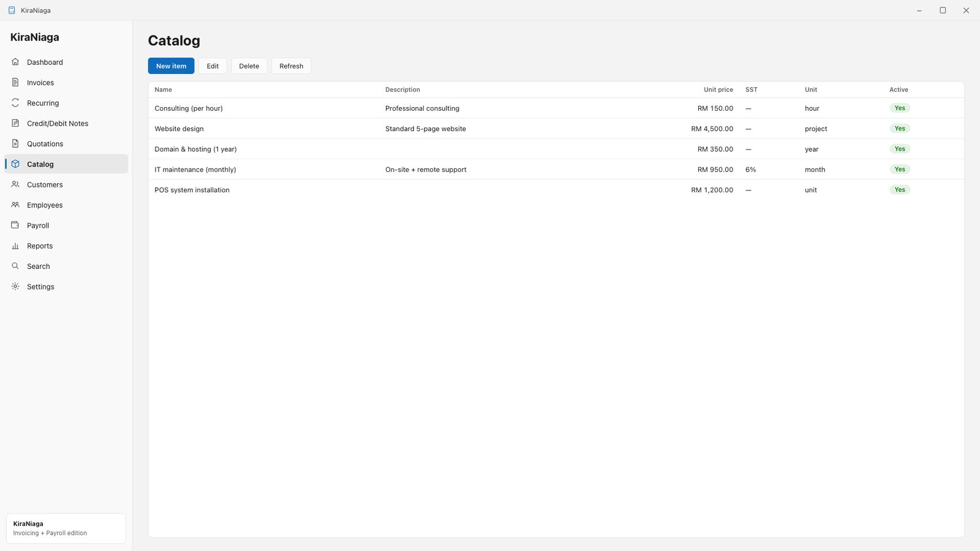This screenshot has width=980, height=551.
Task: Click the Catalog box icon
Action: (15, 164)
